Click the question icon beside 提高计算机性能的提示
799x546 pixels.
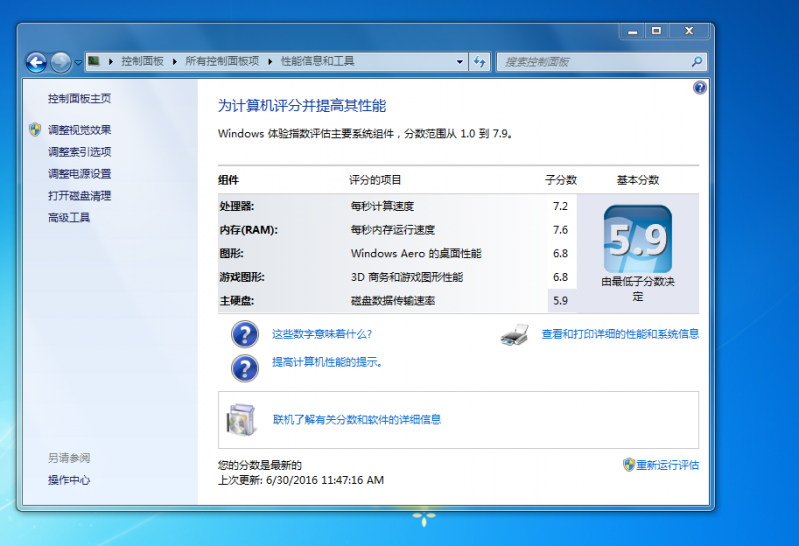point(245,368)
